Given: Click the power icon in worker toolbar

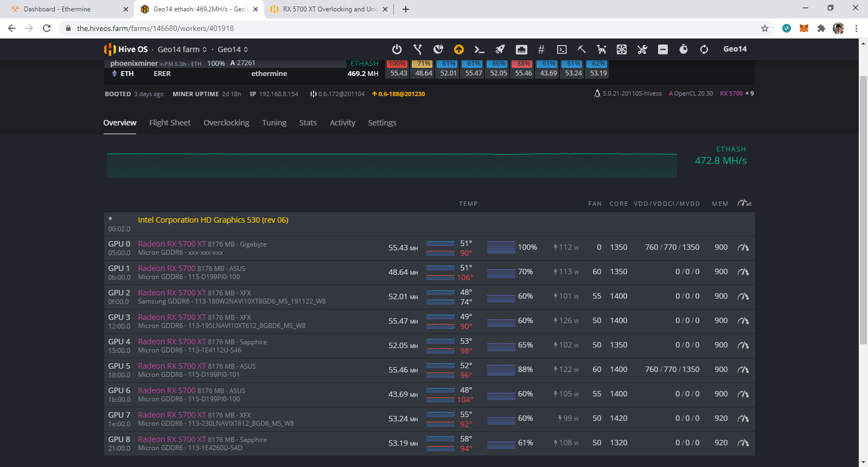Looking at the screenshot, I should [x=397, y=49].
